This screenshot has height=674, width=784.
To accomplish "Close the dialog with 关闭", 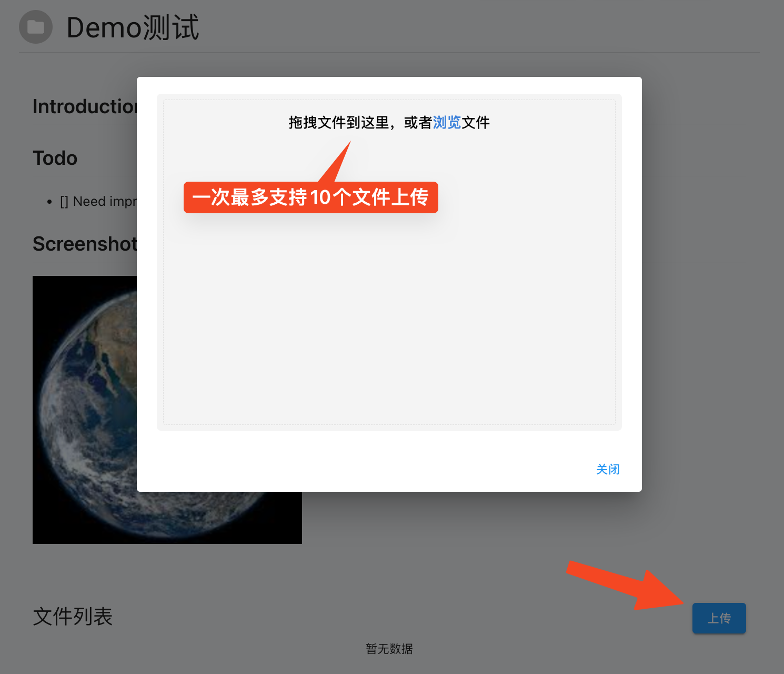I will (x=608, y=469).
